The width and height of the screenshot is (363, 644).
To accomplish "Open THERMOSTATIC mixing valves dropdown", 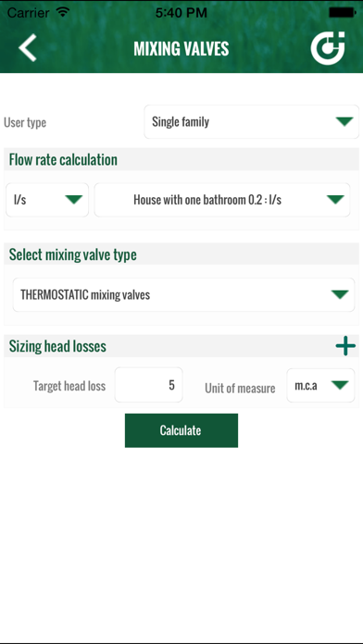I will click(x=183, y=295).
